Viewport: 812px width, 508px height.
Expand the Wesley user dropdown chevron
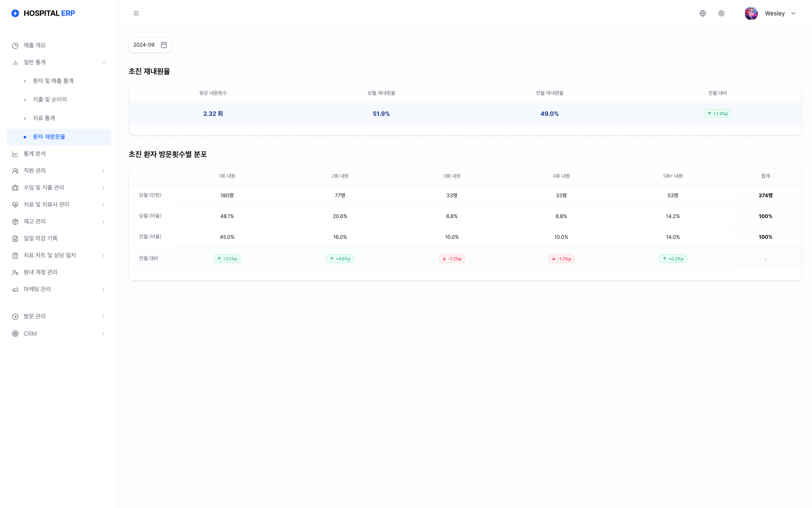(793, 14)
